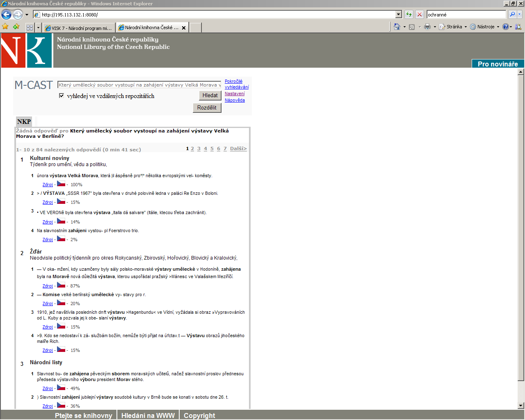Click Czech flag icon beside 87% result
This screenshot has width=525, height=420.
tap(61, 285)
